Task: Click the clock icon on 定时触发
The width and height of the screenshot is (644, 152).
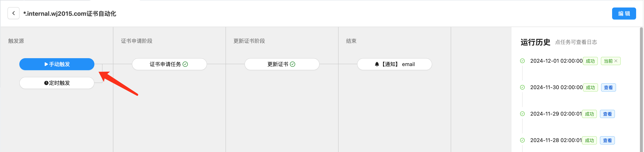Action: click(x=46, y=83)
